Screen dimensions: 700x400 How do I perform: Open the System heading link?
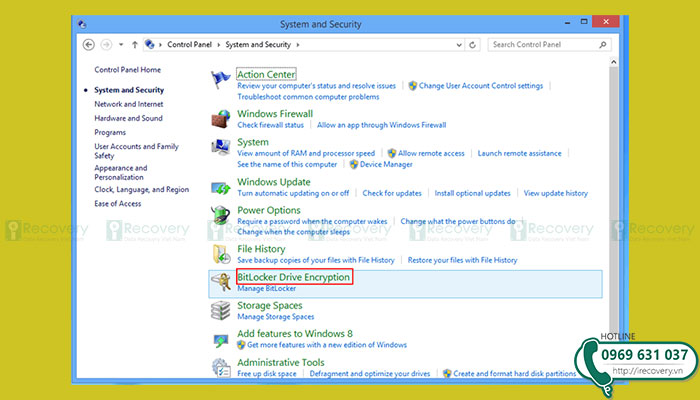click(x=253, y=142)
